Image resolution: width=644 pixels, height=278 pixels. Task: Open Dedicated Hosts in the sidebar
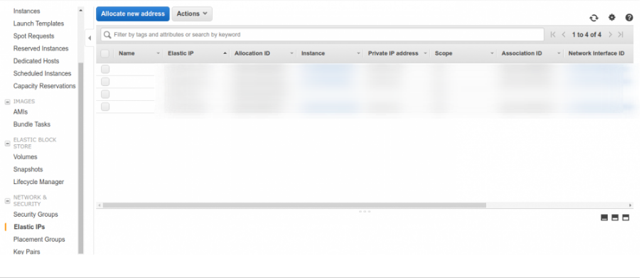pos(36,60)
